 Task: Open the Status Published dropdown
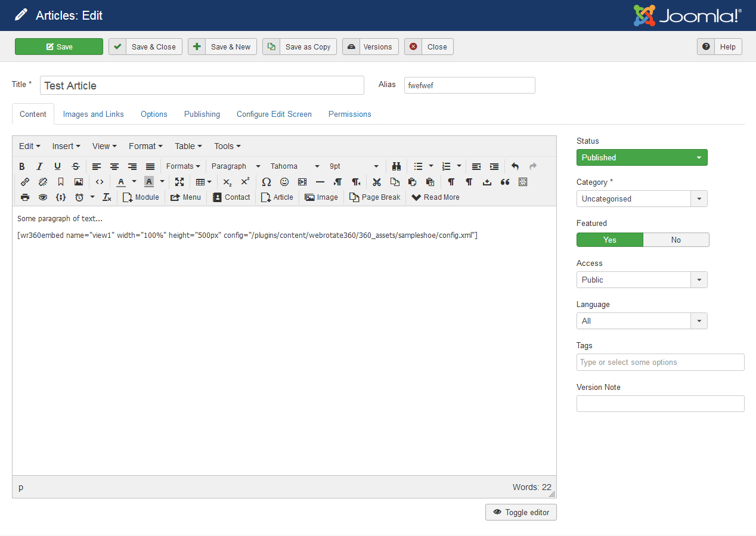coord(642,157)
